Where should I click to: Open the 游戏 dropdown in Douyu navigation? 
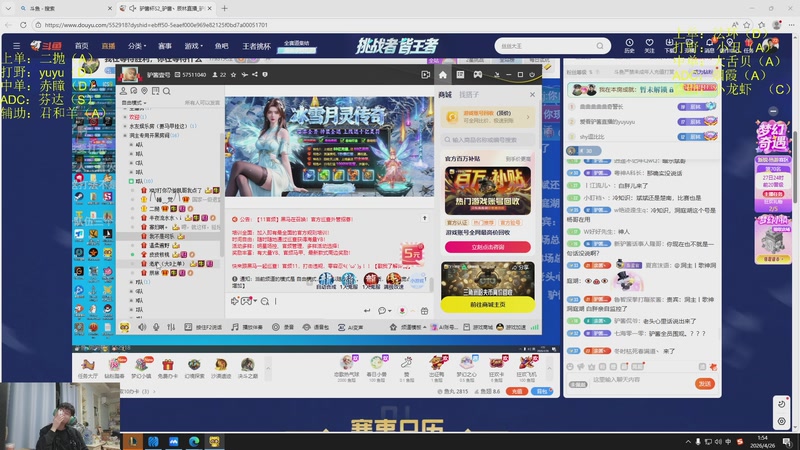tap(193, 46)
